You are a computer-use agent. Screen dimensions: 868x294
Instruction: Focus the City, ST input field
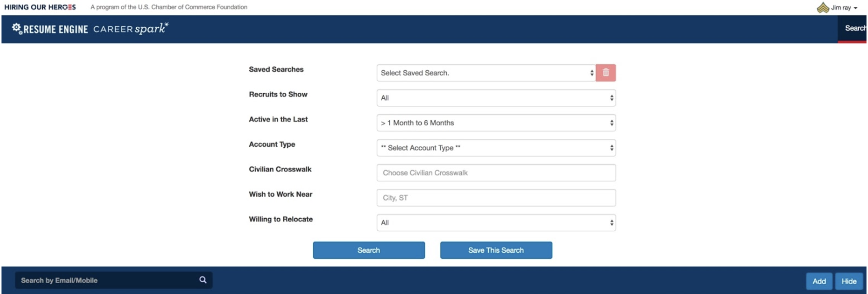click(x=496, y=198)
